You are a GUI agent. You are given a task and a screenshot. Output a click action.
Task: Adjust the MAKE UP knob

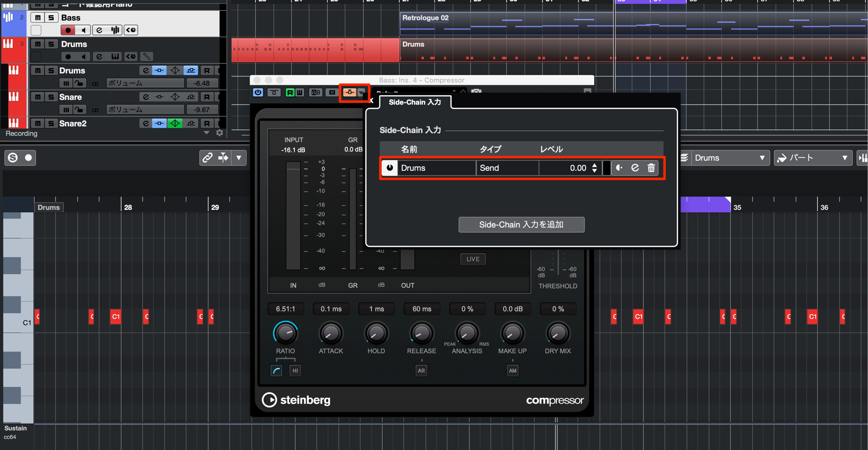(513, 333)
